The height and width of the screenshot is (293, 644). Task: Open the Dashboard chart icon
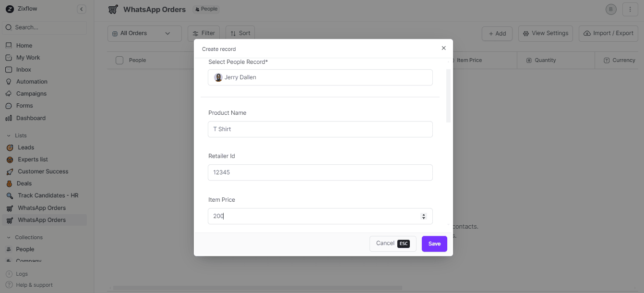pyautogui.click(x=8, y=118)
